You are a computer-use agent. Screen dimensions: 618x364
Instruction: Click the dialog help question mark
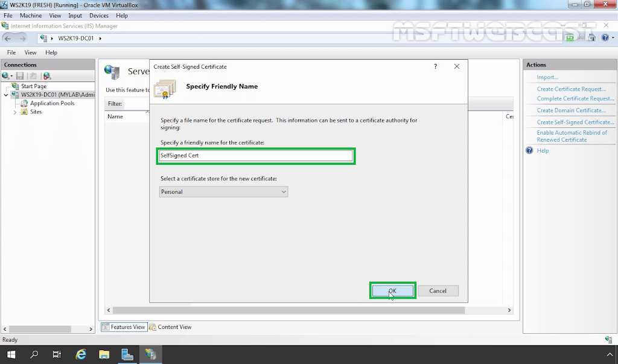coord(436,66)
